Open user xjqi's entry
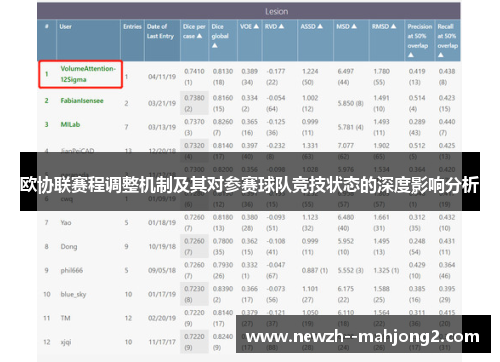Screen dimensions: 500x362 tap(66, 342)
